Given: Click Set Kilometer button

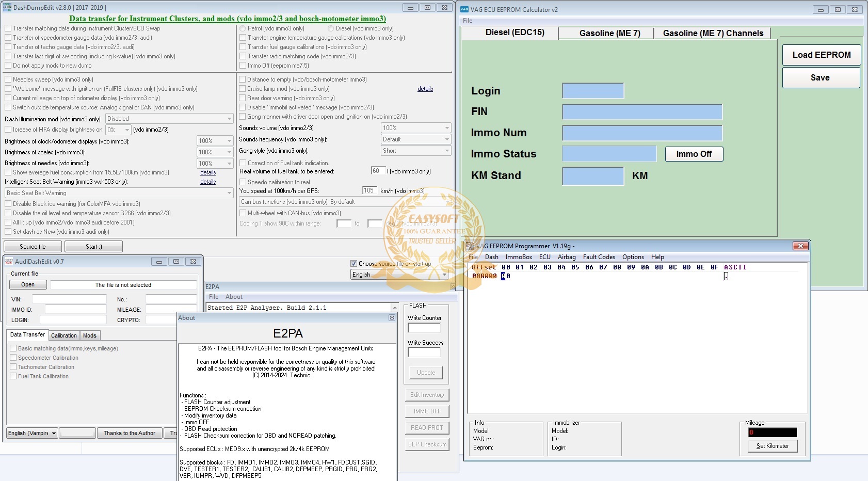Looking at the screenshot, I should (x=773, y=446).
